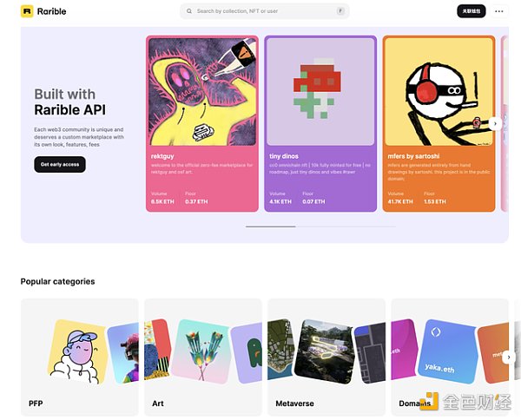Click the tiny dinos collection title
The height and width of the screenshot is (420, 521).
(x=284, y=156)
